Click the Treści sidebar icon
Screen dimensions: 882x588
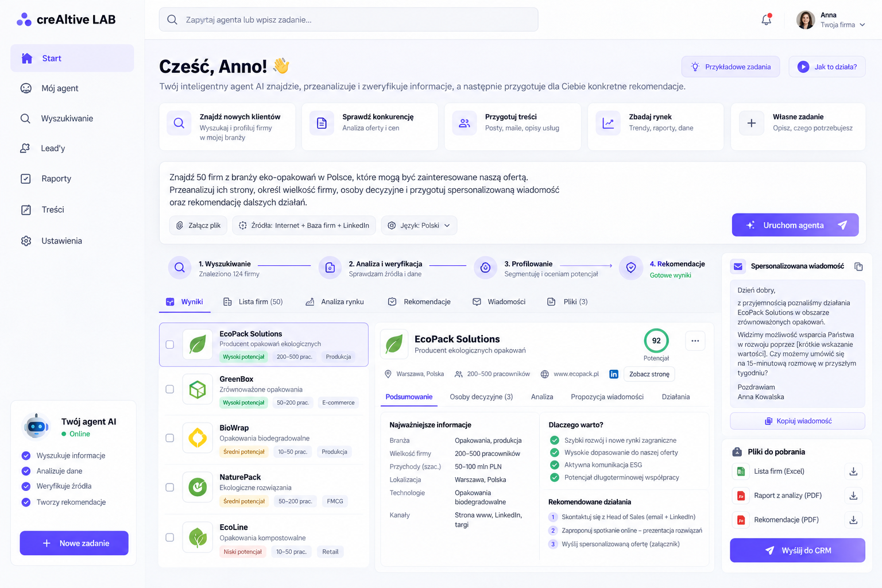pos(26,210)
